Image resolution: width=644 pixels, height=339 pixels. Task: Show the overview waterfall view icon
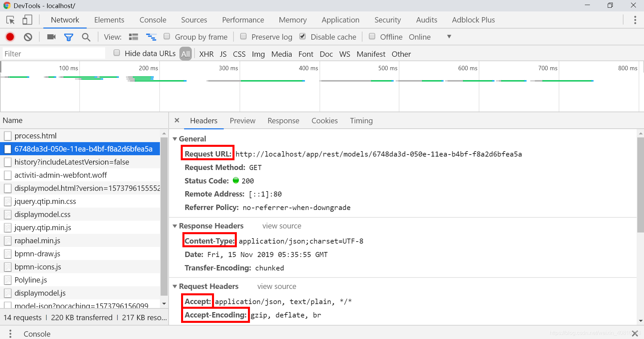(x=151, y=37)
